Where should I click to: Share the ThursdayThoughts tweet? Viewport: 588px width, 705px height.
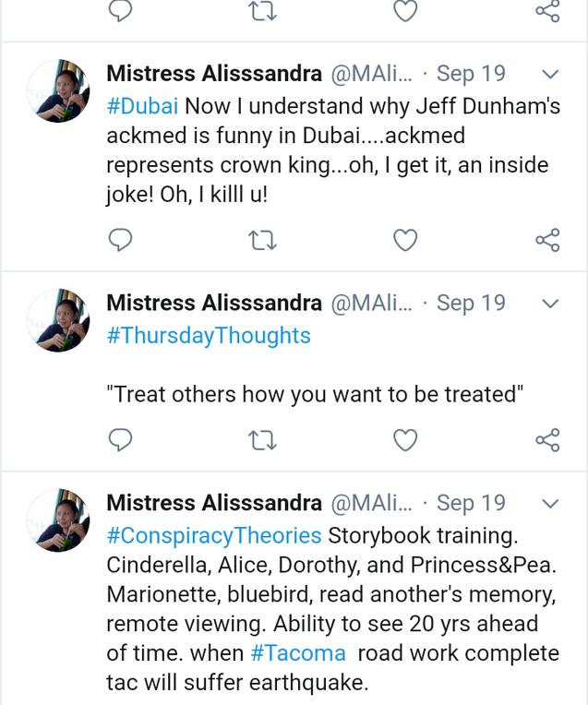(x=547, y=440)
